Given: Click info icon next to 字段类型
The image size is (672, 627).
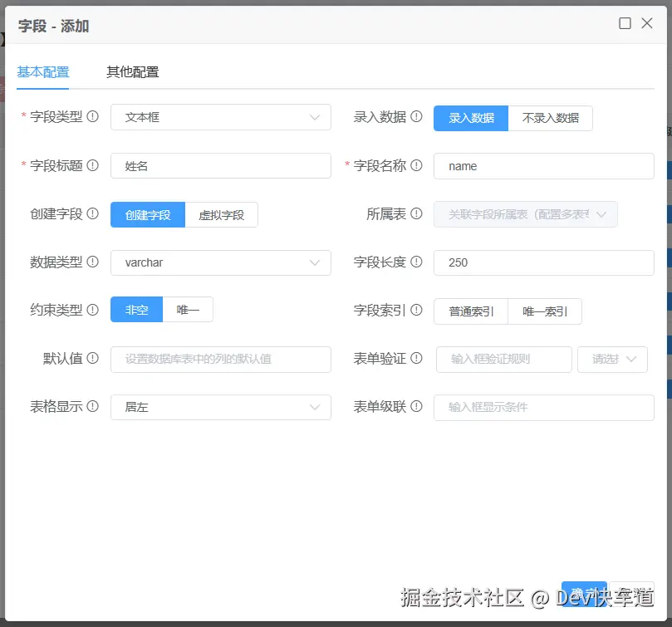Looking at the screenshot, I should (x=92, y=116).
